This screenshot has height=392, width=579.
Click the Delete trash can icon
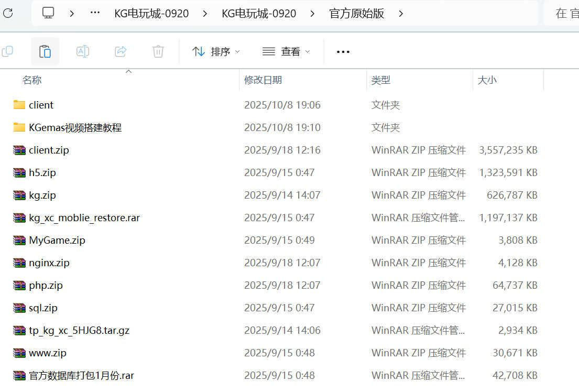[158, 51]
